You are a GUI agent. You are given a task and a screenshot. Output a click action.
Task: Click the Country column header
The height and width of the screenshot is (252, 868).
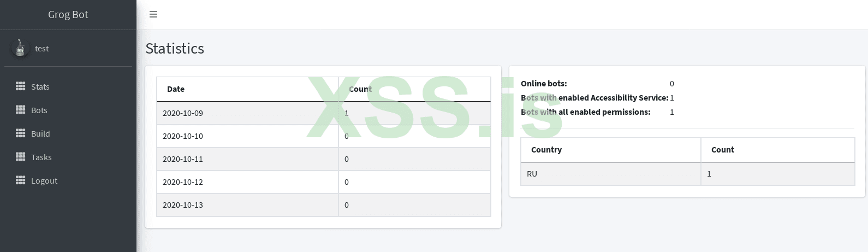click(546, 150)
